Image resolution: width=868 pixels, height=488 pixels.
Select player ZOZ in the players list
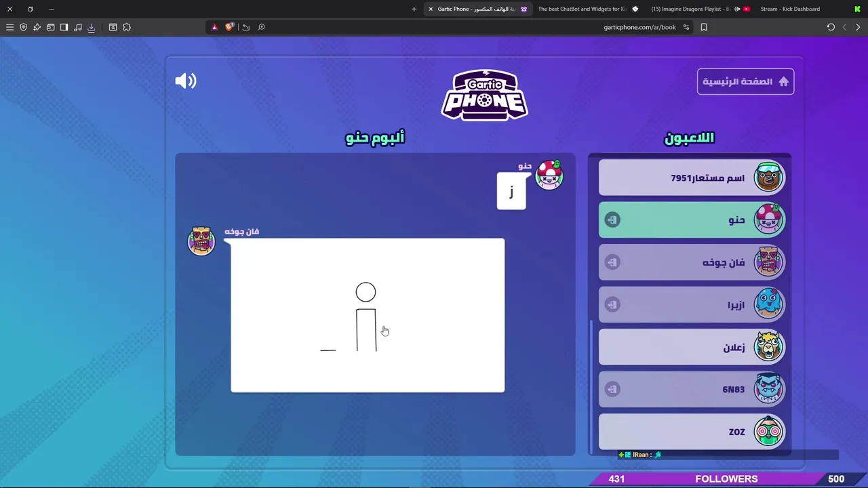[692, 431]
